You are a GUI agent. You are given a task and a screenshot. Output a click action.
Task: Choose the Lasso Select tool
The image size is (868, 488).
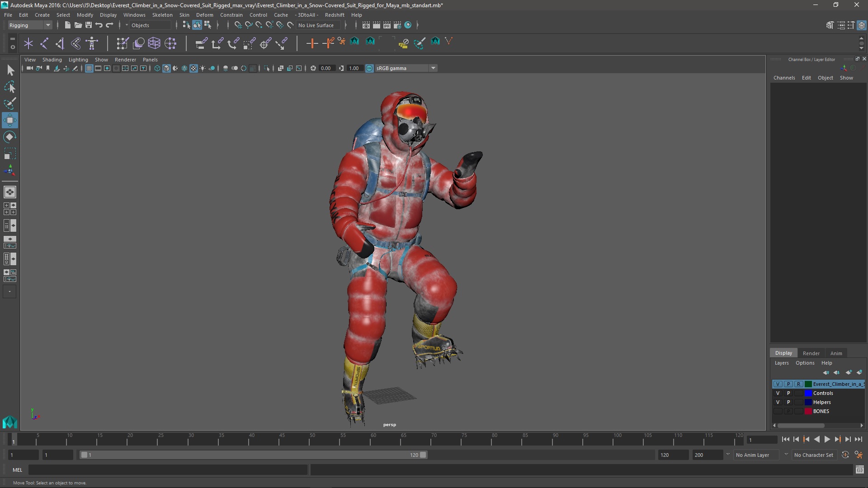point(9,87)
